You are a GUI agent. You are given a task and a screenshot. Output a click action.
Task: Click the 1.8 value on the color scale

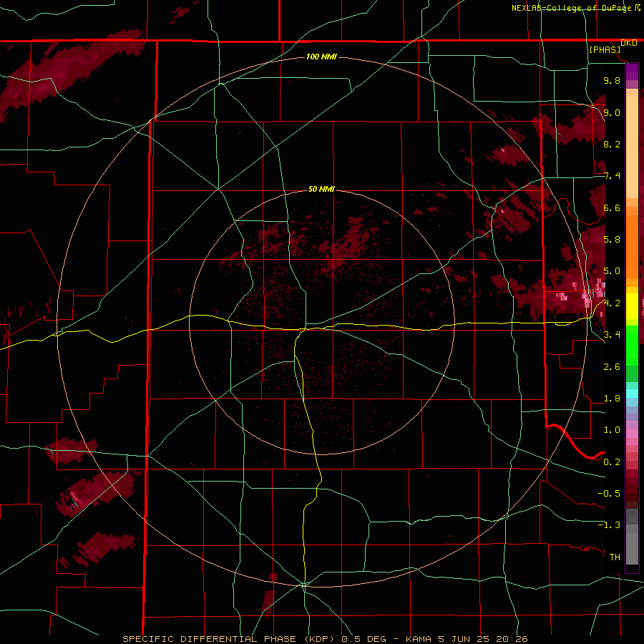pos(612,399)
